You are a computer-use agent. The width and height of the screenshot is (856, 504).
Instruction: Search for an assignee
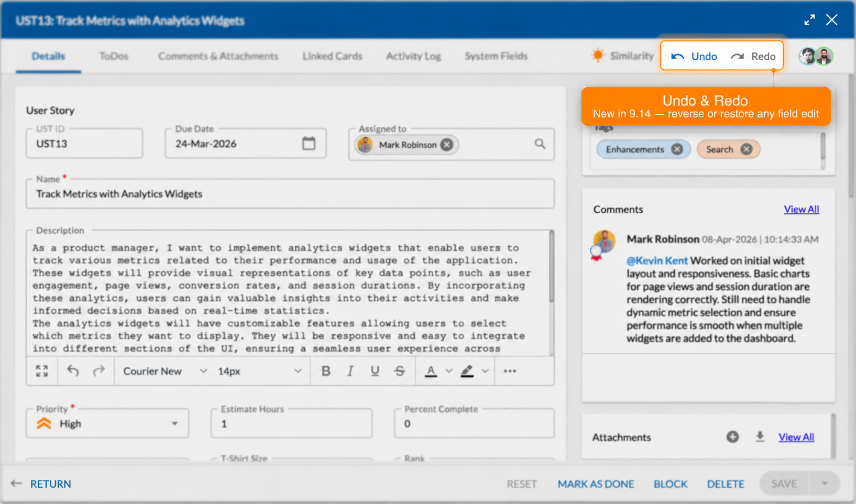click(540, 144)
